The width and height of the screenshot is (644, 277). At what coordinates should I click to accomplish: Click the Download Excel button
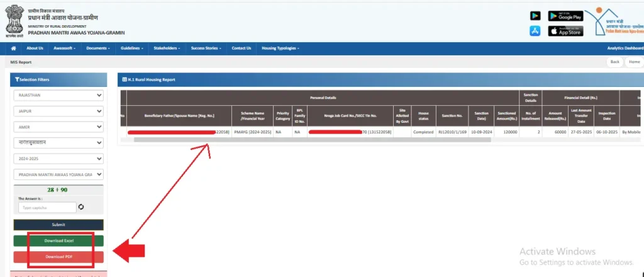click(58, 241)
